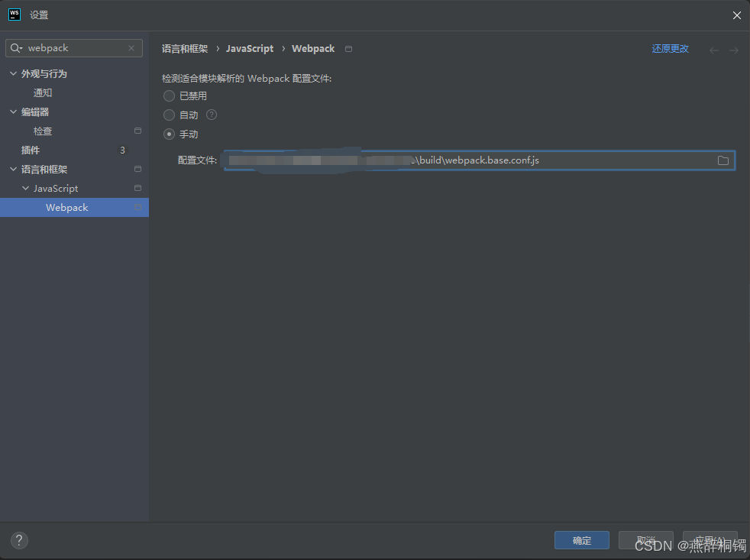Click 还原更改 link
750x560 pixels.
[670, 49]
